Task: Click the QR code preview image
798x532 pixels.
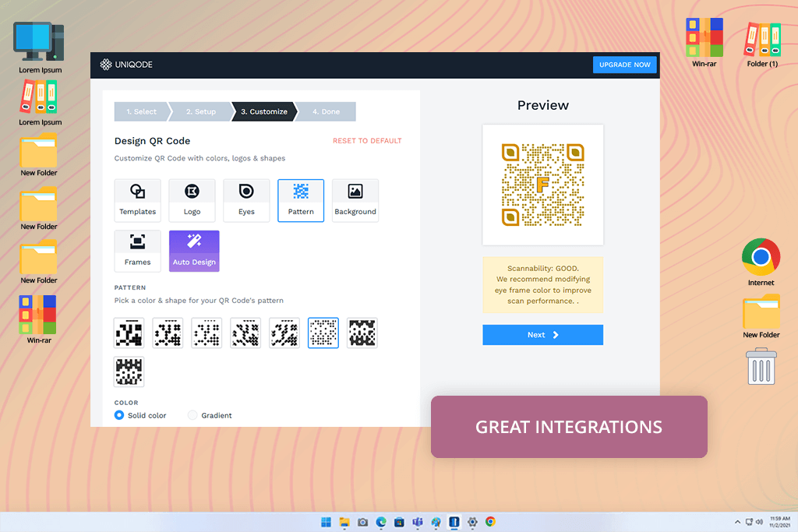Action: [542, 185]
